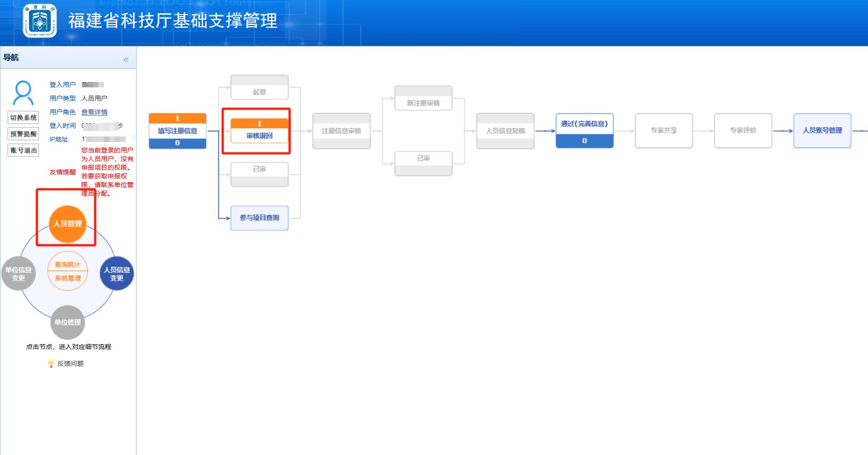
Task: Open the 人员账号管理 workflow node
Action: 822,131
